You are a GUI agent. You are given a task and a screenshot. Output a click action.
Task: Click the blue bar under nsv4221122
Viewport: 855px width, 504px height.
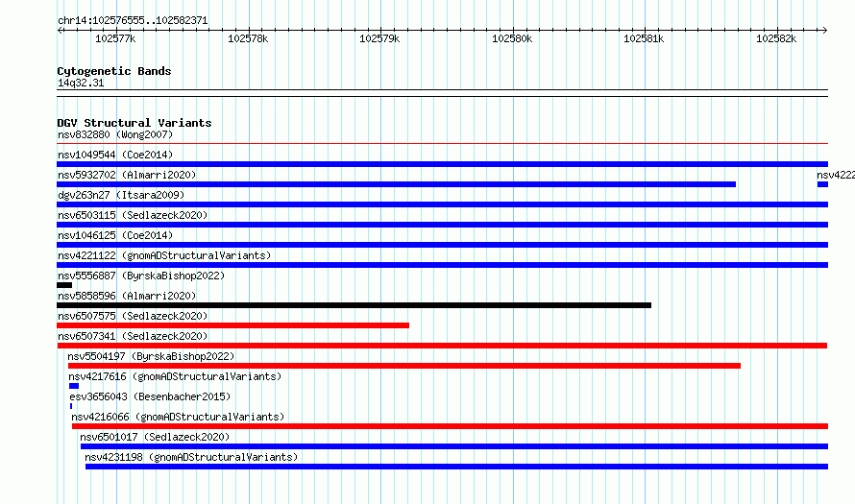(442, 265)
